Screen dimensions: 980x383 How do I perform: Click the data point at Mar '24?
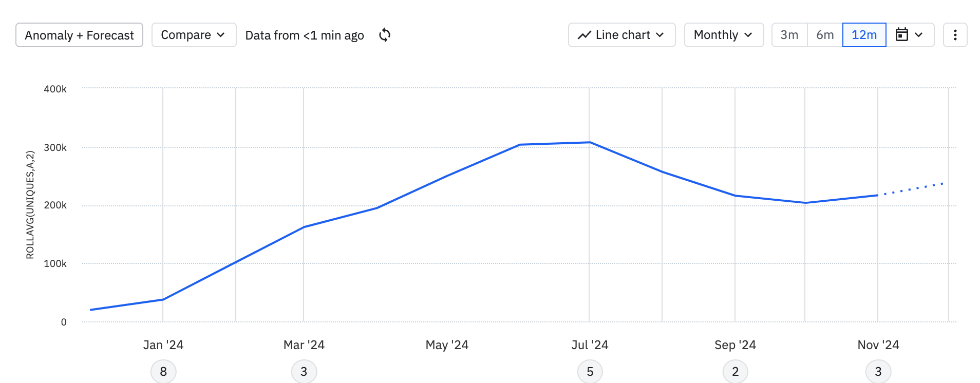coord(304,227)
